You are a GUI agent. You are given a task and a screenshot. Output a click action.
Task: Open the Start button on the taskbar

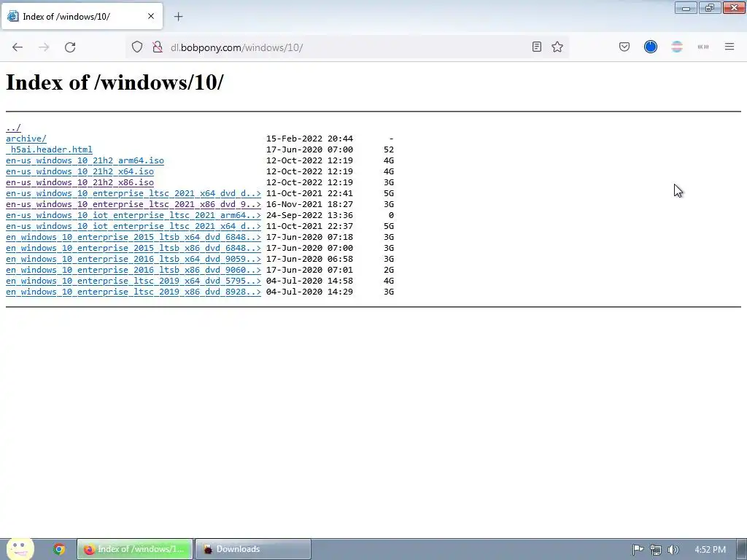[20, 549]
